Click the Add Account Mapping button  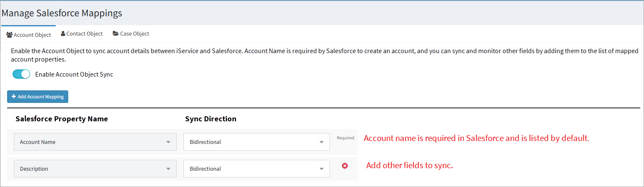tap(38, 97)
